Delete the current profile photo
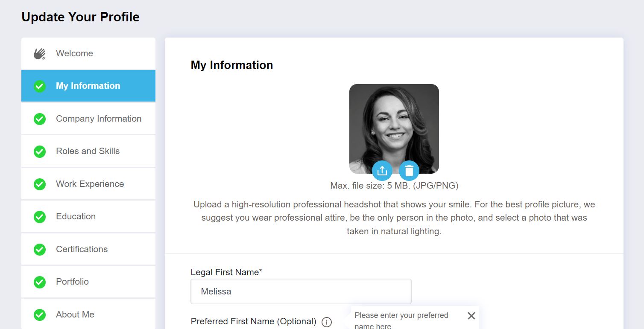644x329 pixels. point(409,170)
